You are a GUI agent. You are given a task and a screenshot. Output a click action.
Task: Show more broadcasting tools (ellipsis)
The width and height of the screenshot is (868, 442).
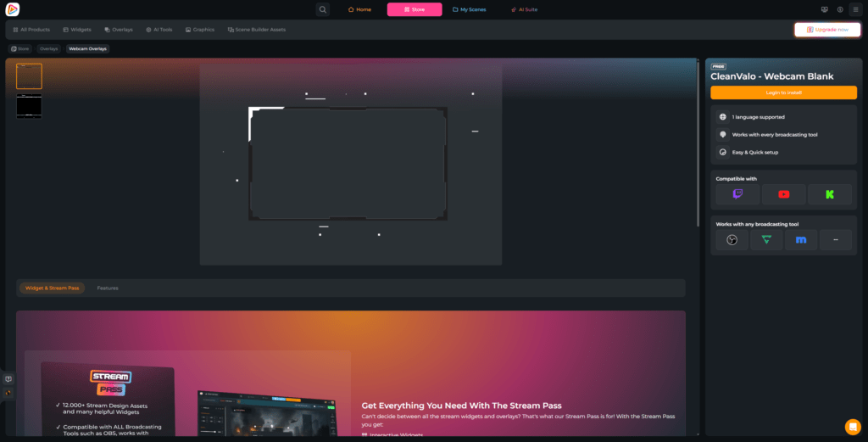(835, 240)
